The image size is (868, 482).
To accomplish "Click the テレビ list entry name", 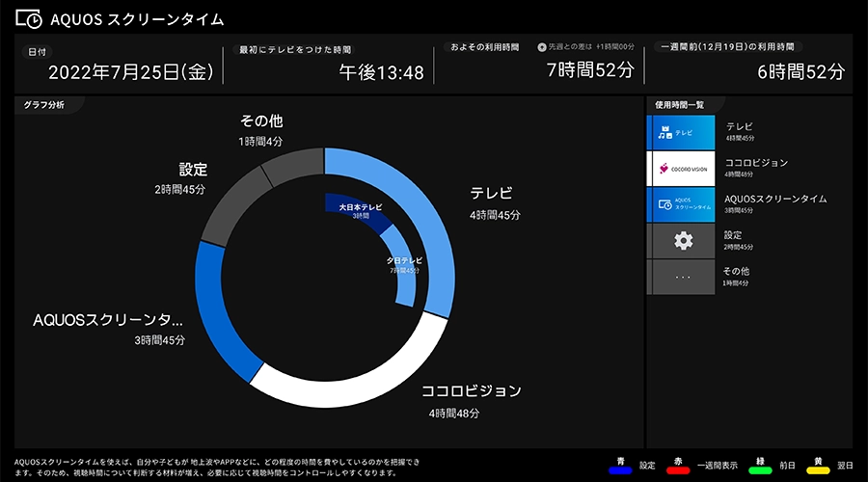I will (x=740, y=126).
